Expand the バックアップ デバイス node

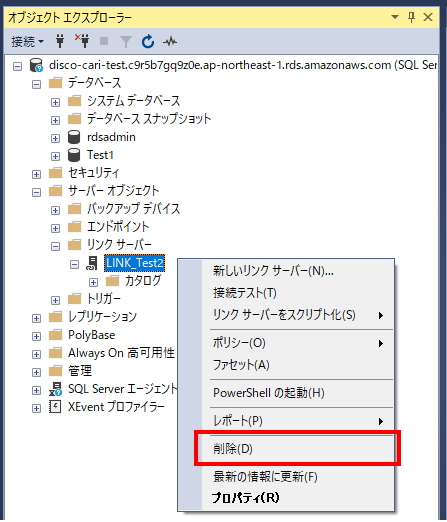point(55,210)
